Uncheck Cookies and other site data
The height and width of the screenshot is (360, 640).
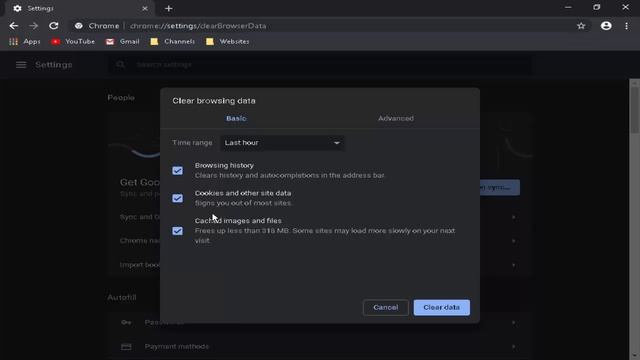178,198
